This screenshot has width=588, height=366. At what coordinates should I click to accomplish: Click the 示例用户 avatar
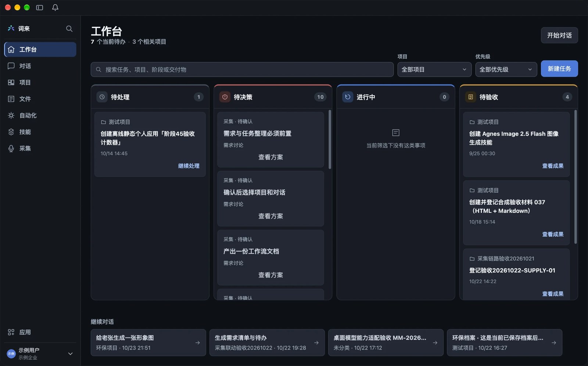pyautogui.click(x=11, y=354)
